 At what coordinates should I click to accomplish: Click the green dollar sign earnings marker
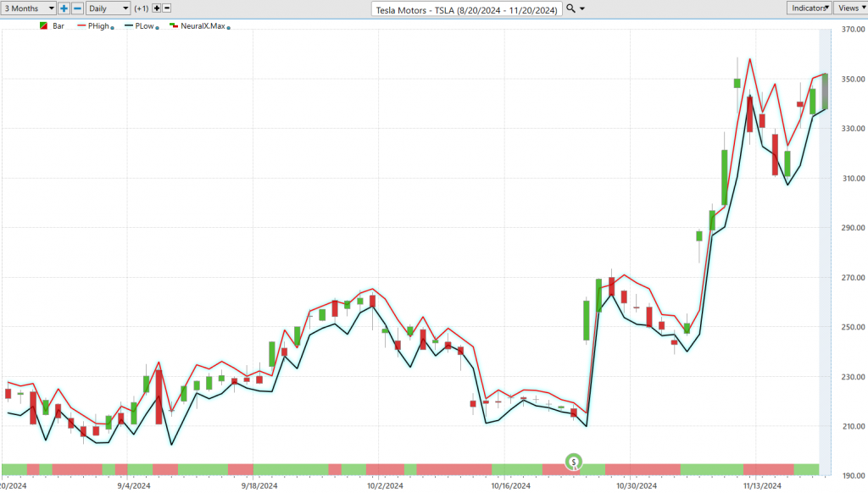click(x=574, y=462)
